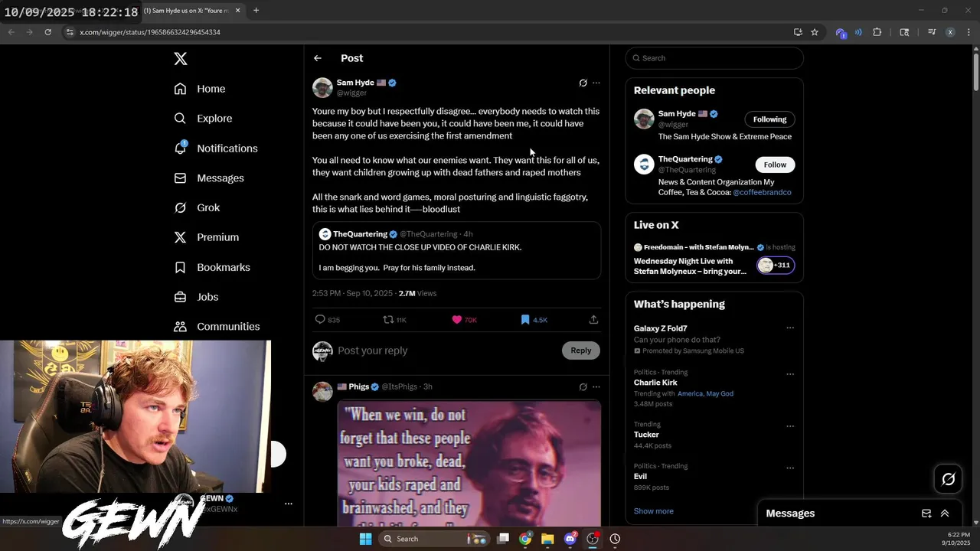Click the browser address bar URL
This screenshot has width=980, height=551.
(x=150, y=32)
